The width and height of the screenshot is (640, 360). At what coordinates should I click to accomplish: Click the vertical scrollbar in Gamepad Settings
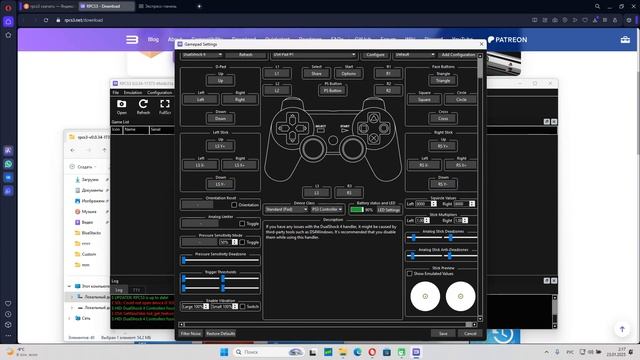[480, 187]
